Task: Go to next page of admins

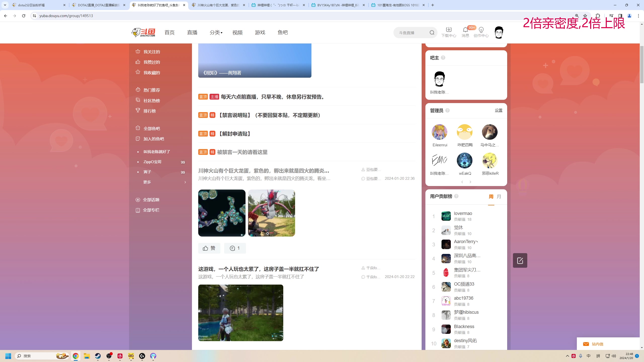Action: click(x=470, y=182)
